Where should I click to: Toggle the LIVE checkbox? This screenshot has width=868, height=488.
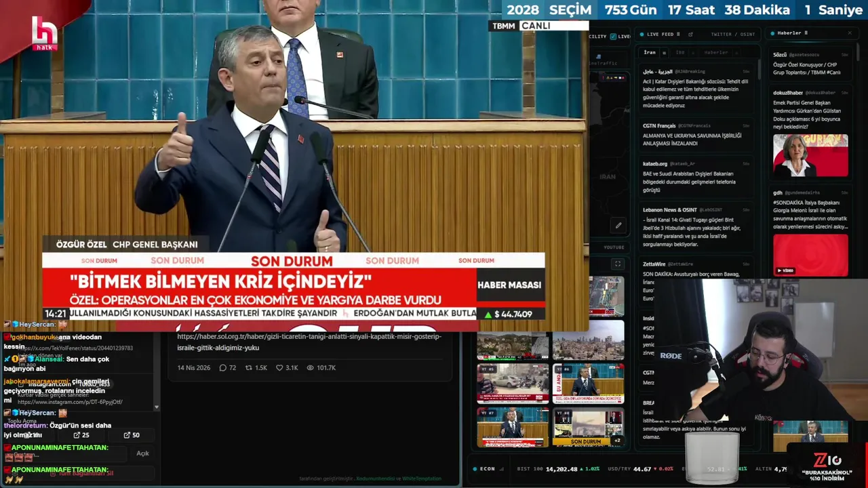coord(613,37)
